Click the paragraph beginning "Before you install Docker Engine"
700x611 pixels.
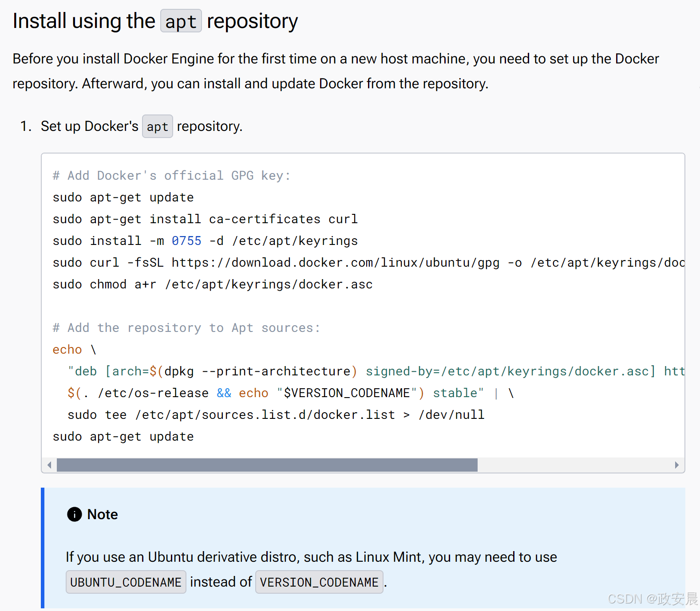336,71
